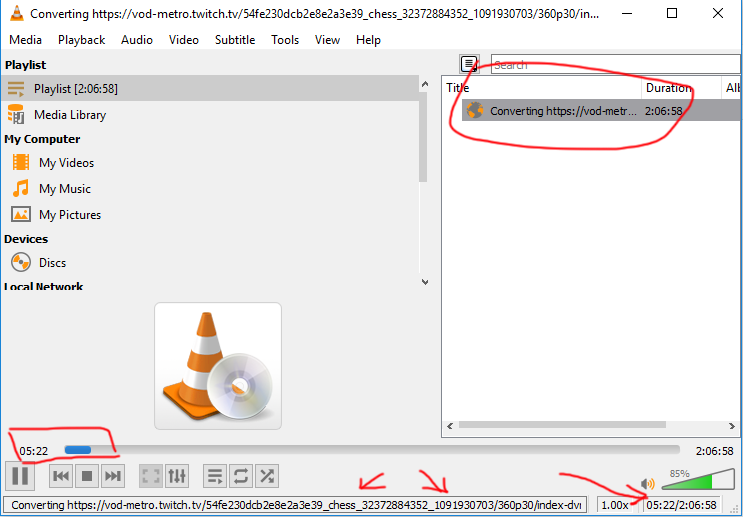Enable random shuffle playback
Viewport: 743px width, 517px height.
point(267,476)
